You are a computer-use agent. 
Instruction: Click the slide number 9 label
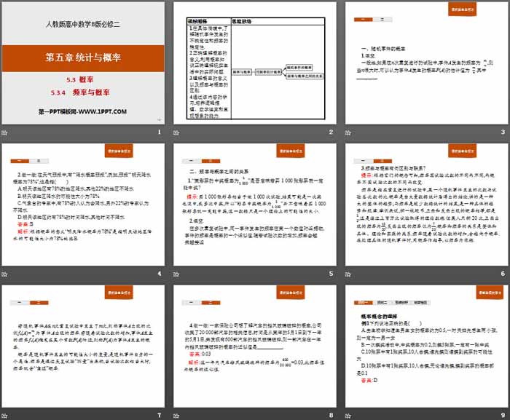(x=503, y=416)
